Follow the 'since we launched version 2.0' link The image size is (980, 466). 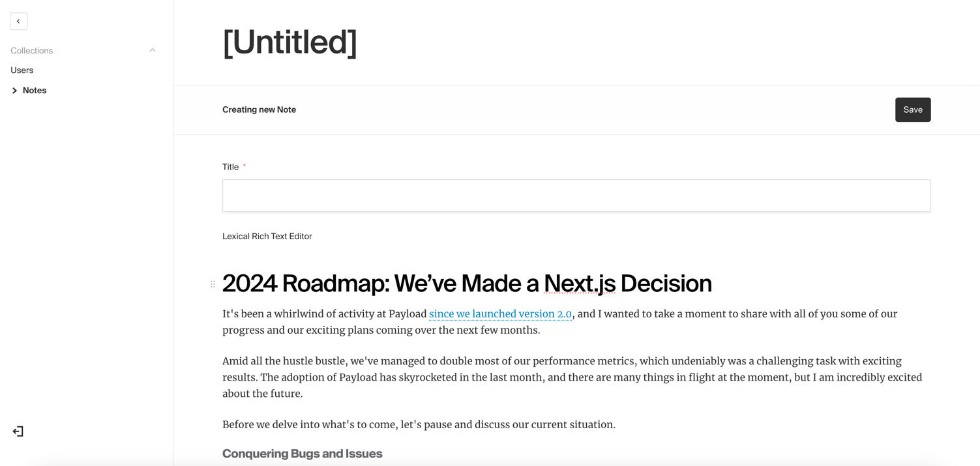tap(500, 314)
